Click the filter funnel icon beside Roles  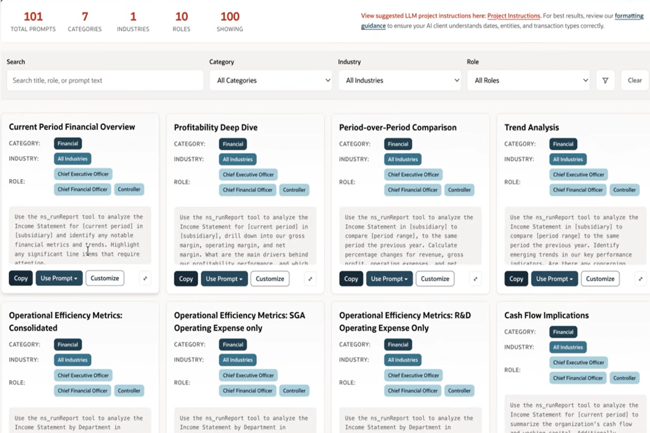pyautogui.click(x=605, y=80)
